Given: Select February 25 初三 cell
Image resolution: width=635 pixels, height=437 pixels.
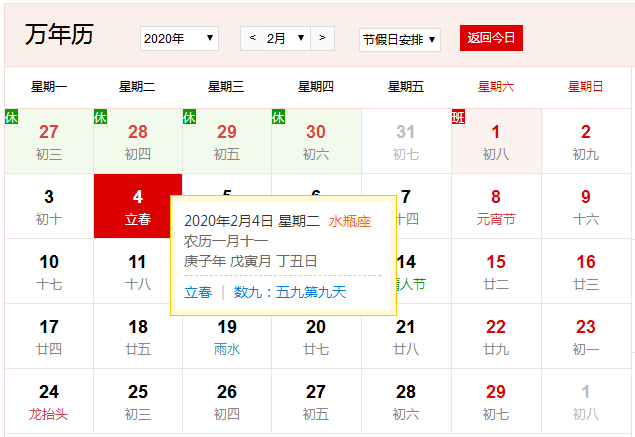Looking at the screenshot, I should (x=138, y=401).
